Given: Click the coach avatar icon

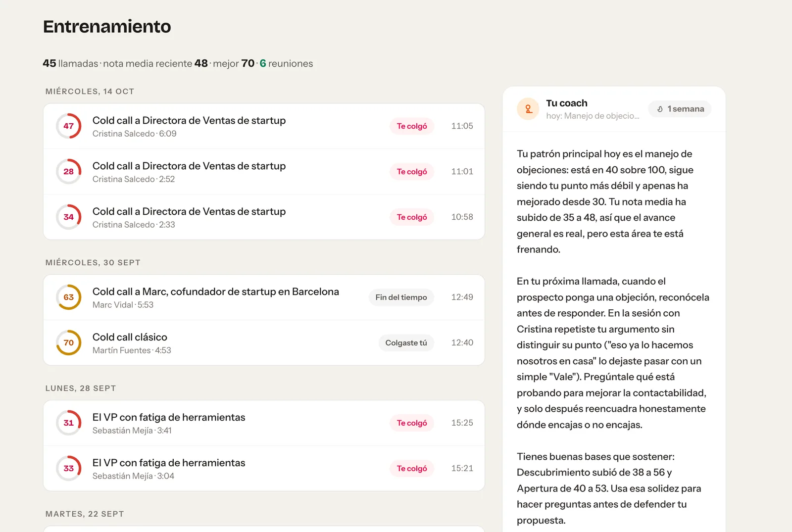Looking at the screenshot, I should [x=528, y=109].
